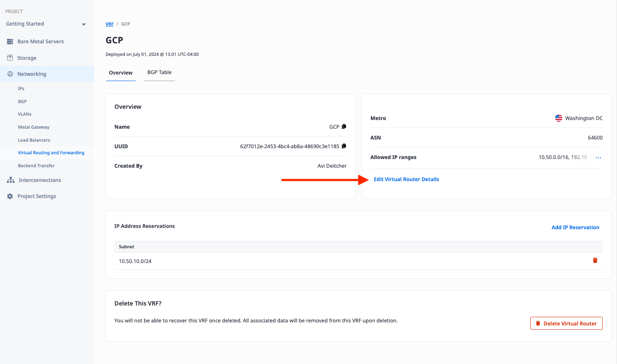Click the Networking globe icon

[10, 74]
